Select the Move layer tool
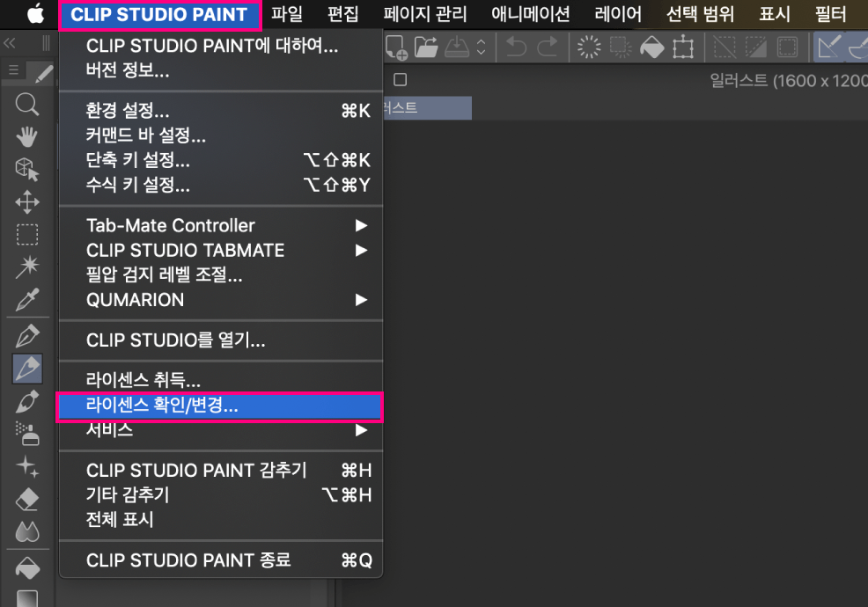This screenshot has height=607, width=868. click(27, 202)
